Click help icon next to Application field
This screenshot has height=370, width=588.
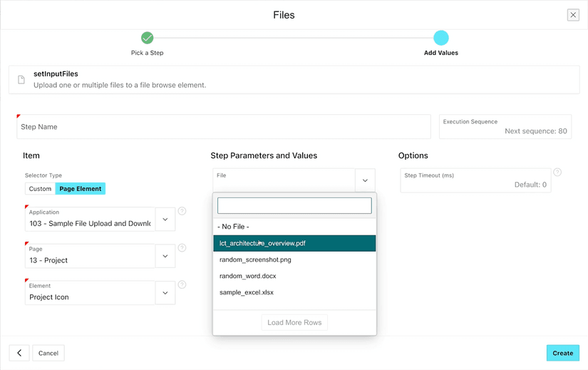click(x=182, y=211)
